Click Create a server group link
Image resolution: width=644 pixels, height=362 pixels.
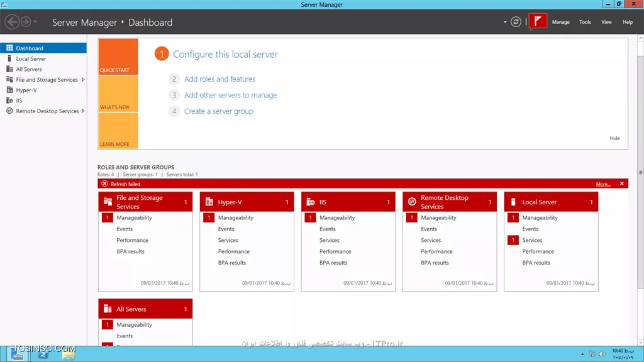pyautogui.click(x=218, y=111)
